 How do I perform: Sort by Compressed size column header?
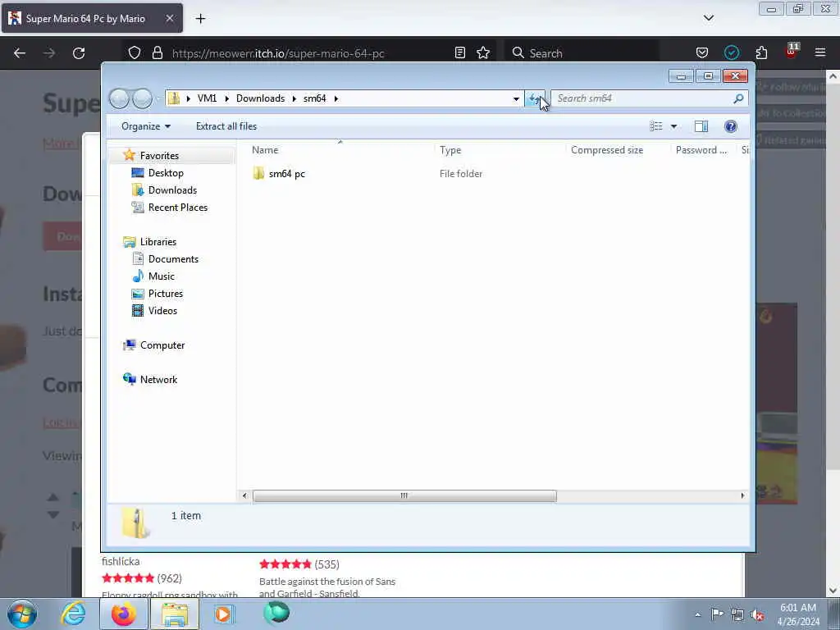619,150
